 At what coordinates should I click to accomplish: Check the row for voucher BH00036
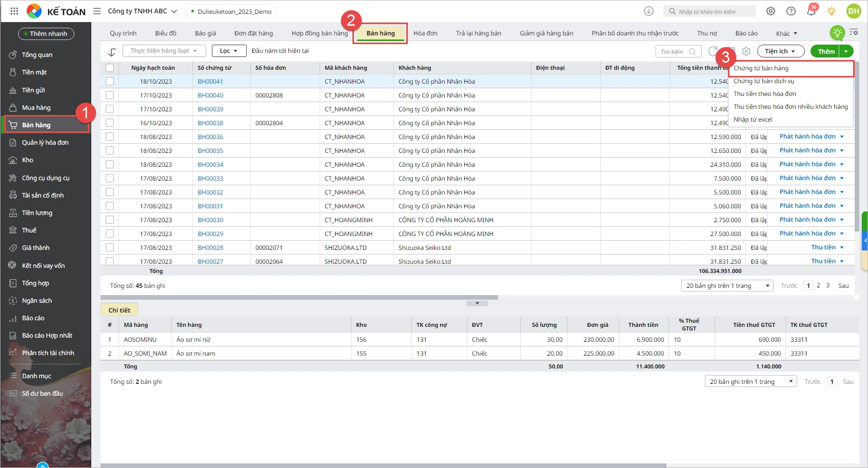point(110,137)
